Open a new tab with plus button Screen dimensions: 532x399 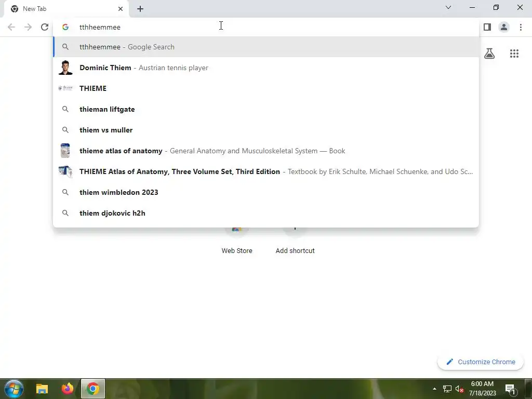(140, 9)
